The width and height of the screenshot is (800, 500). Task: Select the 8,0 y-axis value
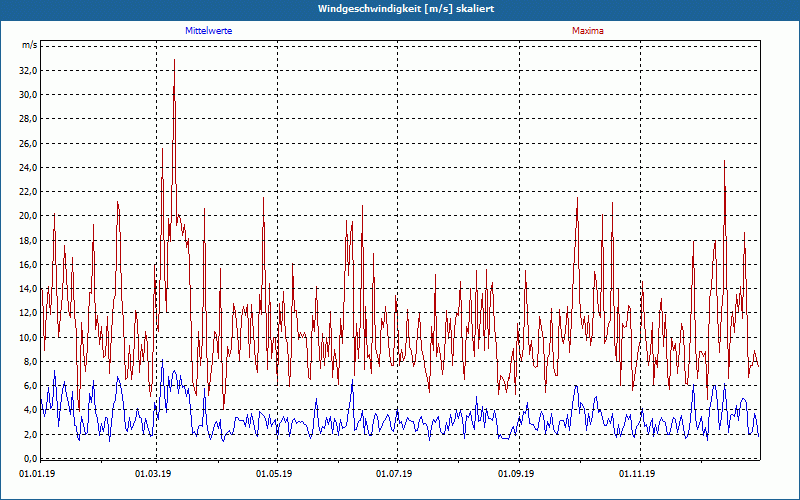[30, 361]
